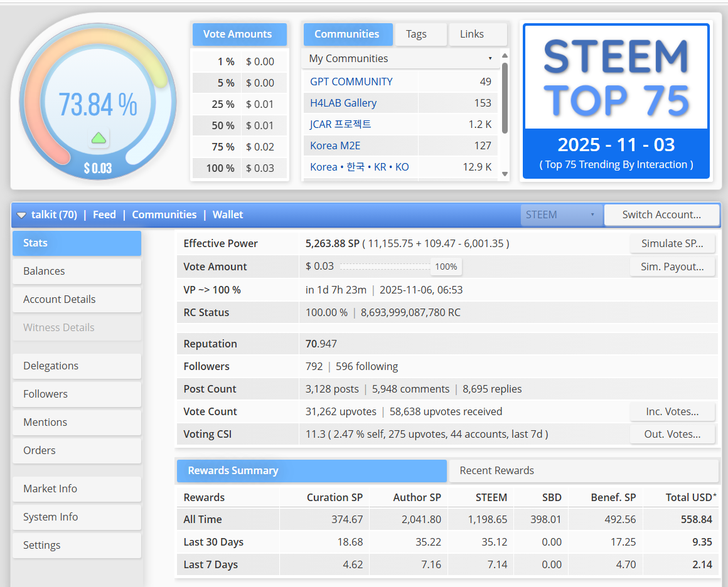Screen dimensions: 728x587
Task: Switch to the Links tab
Action: pyautogui.click(x=478, y=34)
